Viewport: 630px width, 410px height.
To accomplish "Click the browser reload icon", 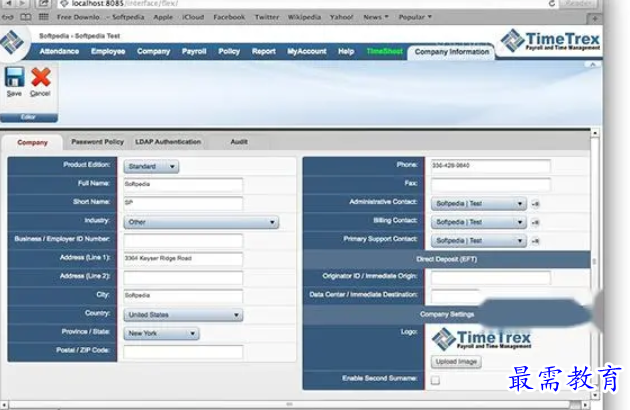I will [x=552, y=4].
